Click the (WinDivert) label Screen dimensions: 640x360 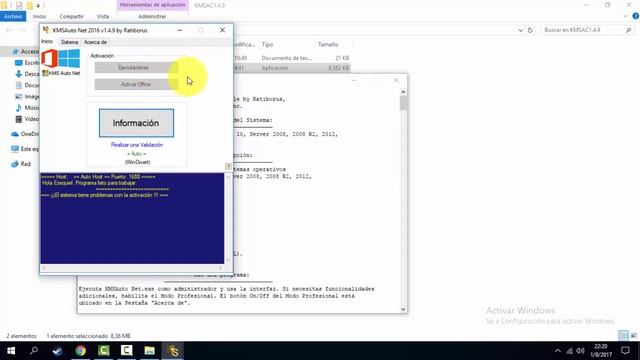tap(138, 162)
